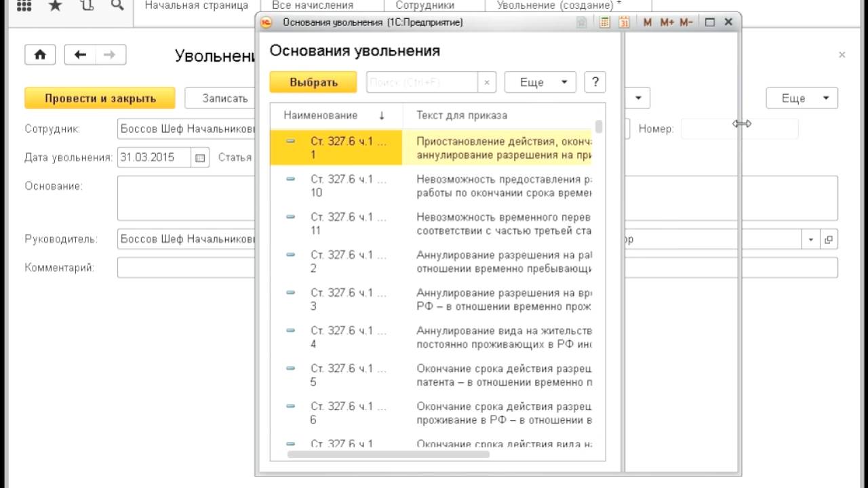The height and width of the screenshot is (488, 868).
Task: Click the M memory button in title bar
Action: tap(648, 22)
